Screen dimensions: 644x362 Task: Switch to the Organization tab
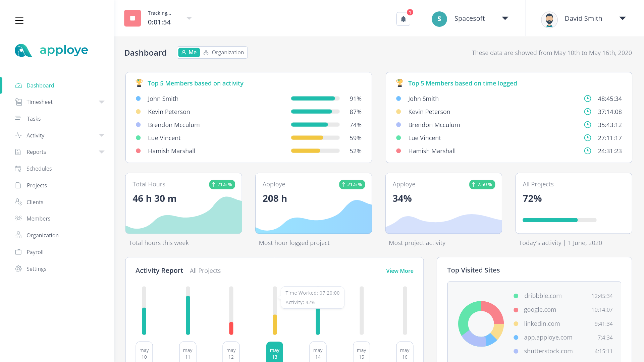[x=224, y=52]
